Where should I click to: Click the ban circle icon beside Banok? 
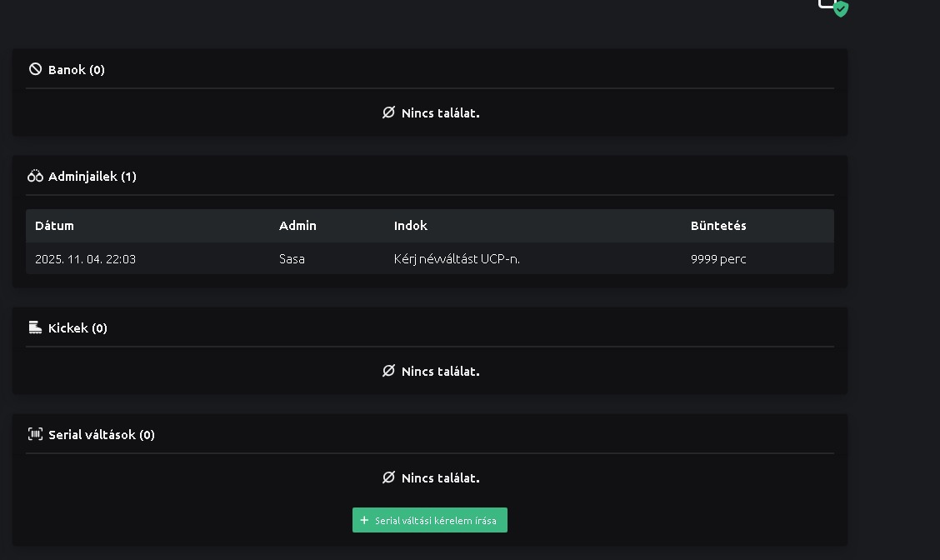point(35,69)
